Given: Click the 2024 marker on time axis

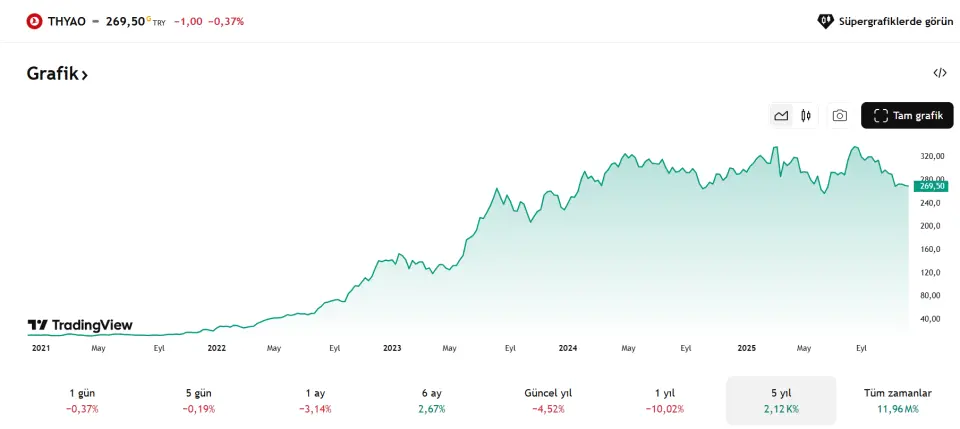Looking at the screenshot, I should (568, 348).
